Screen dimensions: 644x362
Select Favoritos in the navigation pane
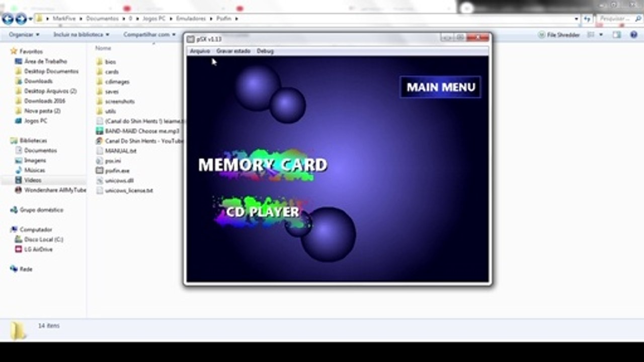(x=31, y=51)
